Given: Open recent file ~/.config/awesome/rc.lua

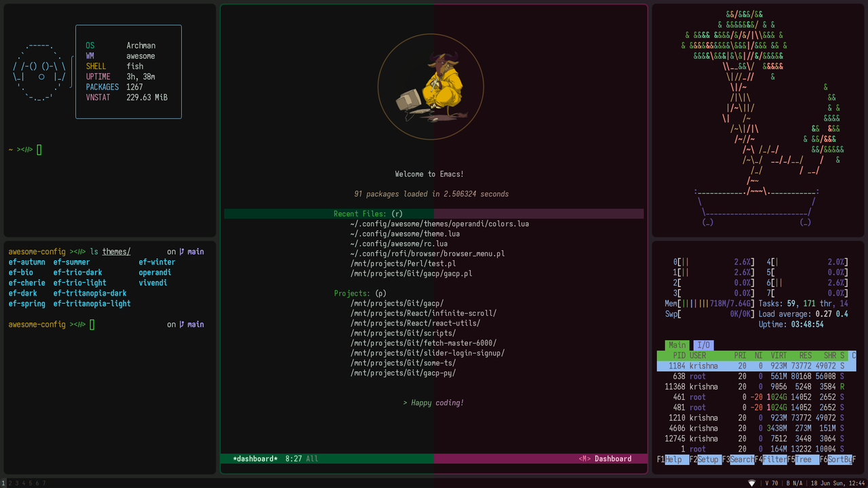Looking at the screenshot, I should coord(399,243).
